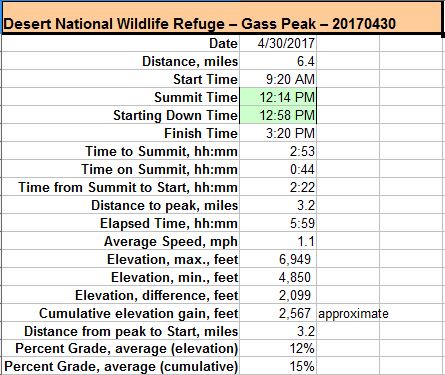
Task: Select the Average Speed value 1.1
Action: [278, 241]
